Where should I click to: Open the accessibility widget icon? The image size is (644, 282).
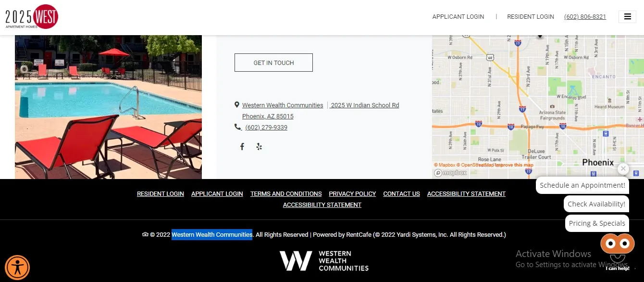(17, 268)
